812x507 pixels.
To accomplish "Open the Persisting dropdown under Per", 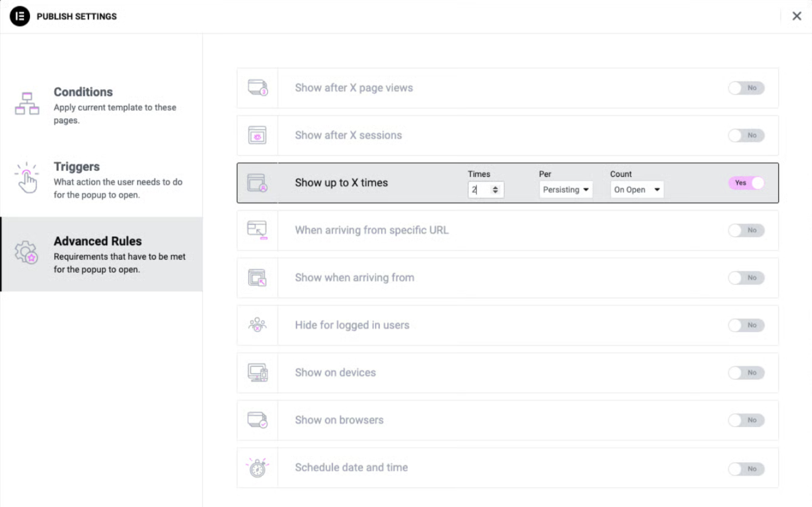I will (x=566, y=189).
